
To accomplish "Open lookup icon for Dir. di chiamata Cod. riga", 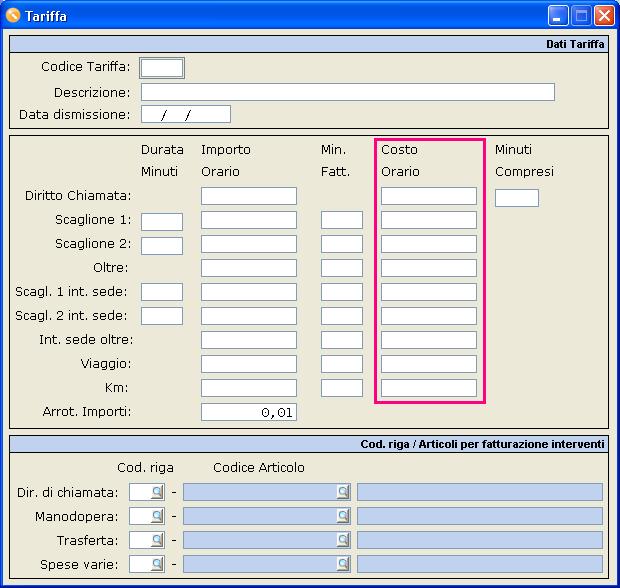I will [157, 492].
